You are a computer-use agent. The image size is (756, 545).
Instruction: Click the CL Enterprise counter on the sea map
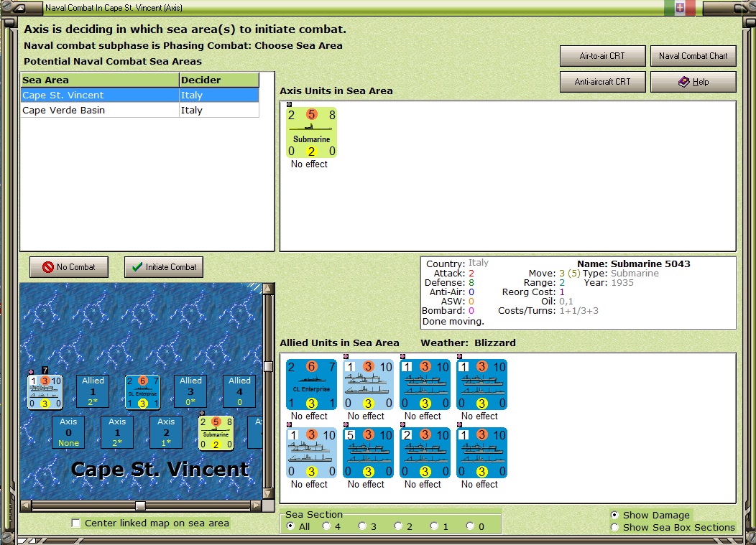[x=143, y=392]
